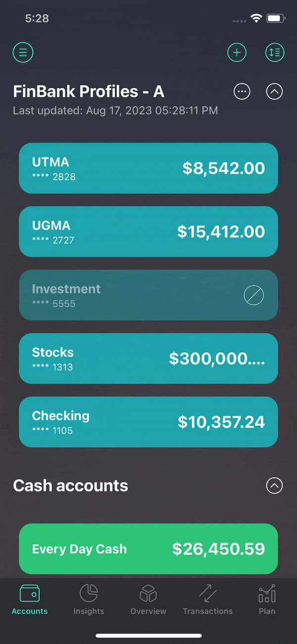This screenshot has width=297, height=644.
Task: Switch to the Insights tab
Action: coord(89,599)
